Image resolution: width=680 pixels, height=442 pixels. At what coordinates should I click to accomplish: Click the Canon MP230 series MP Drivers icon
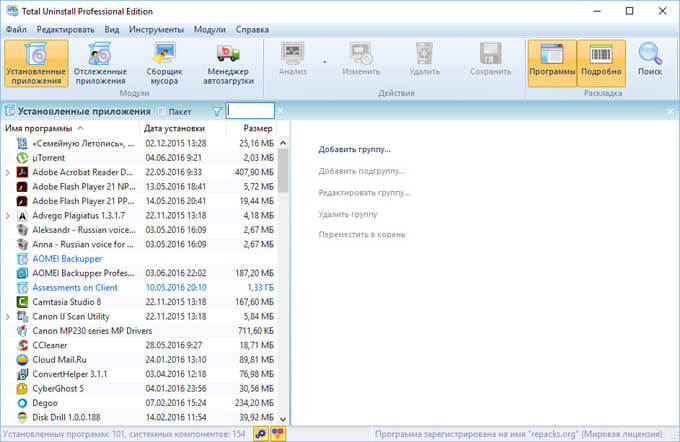point(22,331)
